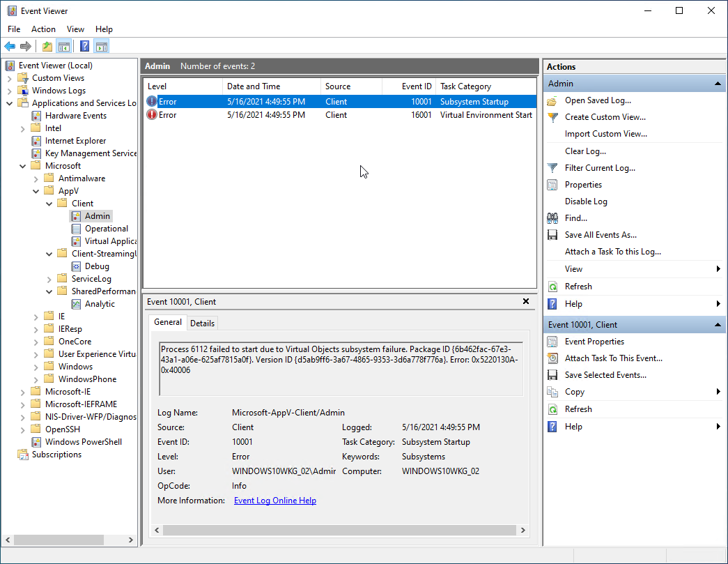Click the Create Custom View icon
The width and height of the screenshot is (728, 564).
point(552,117)
